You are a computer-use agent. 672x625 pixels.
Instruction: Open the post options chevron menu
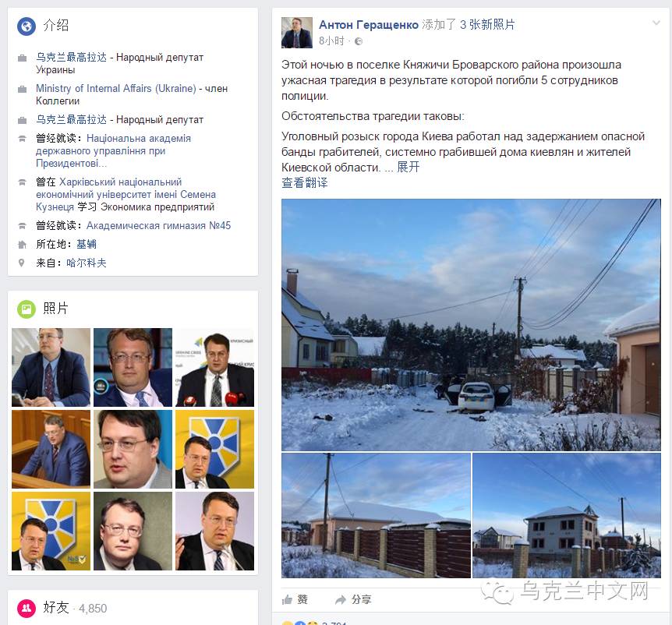coord(656,23)
